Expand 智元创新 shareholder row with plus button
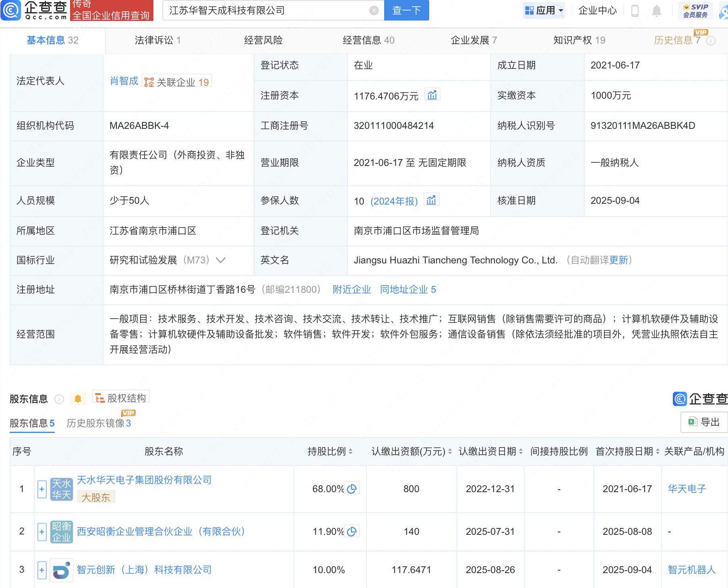This screenshot has height=588, width=728. pyautogui.click(x=41, y=570)
